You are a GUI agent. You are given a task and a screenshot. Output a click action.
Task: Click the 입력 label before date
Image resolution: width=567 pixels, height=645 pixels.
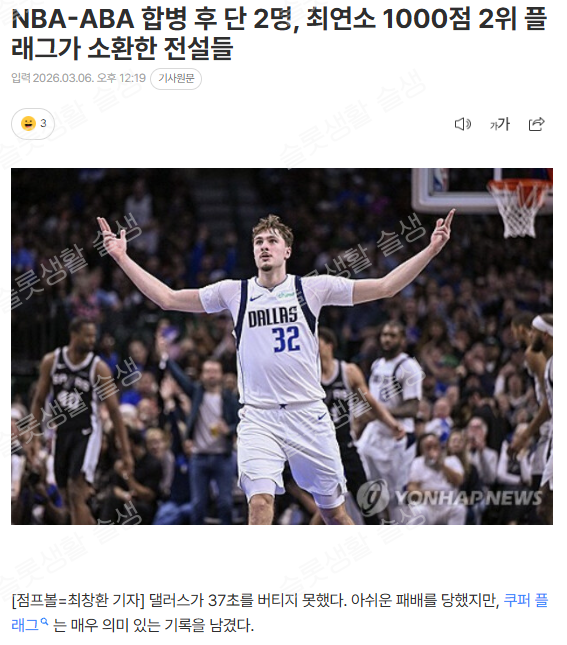[21, 78]
